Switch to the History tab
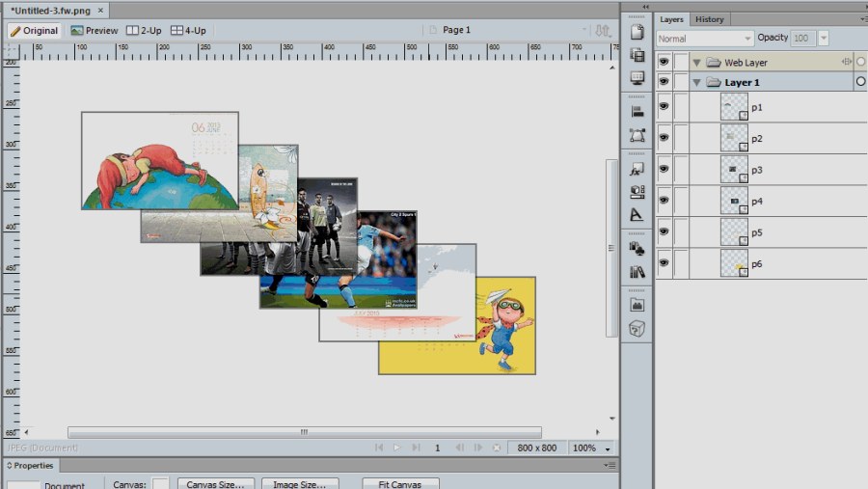Screen dimensions: 868x489 (x=709, y=19)
